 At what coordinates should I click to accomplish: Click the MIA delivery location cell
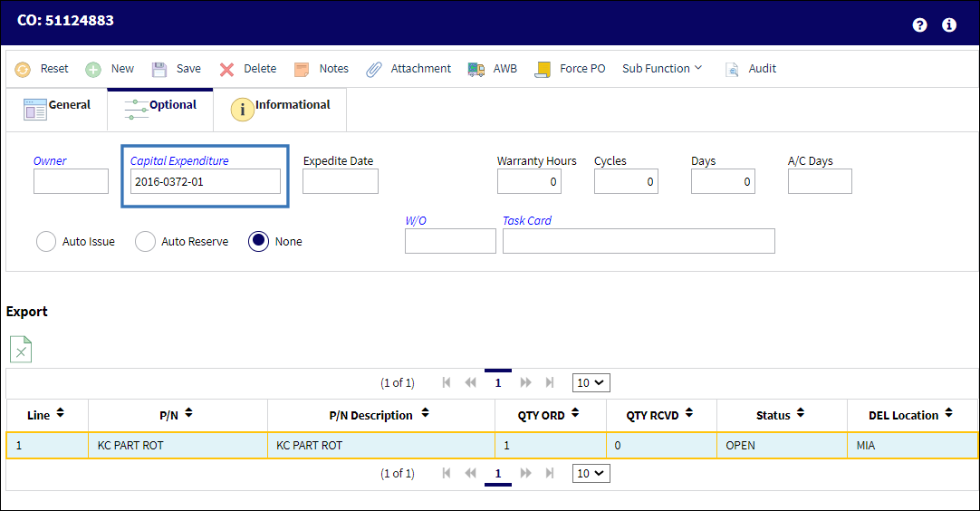(x=912, y=446)
